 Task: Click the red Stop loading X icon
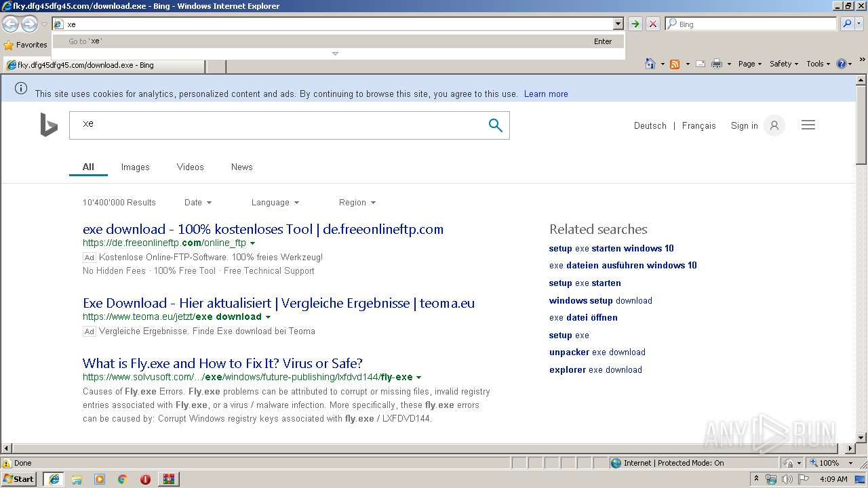(x=652, y=24)
